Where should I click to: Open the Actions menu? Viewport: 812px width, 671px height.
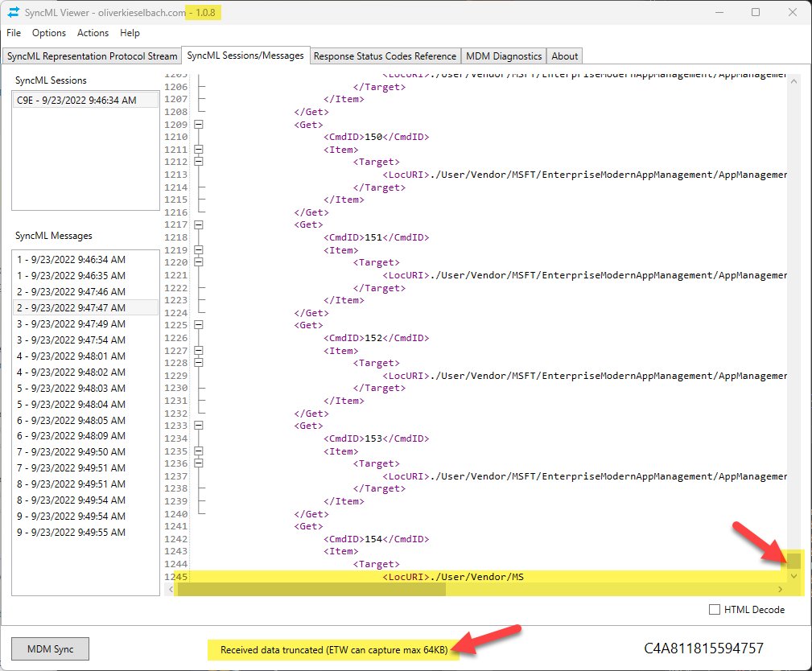[x=93, y=33]
